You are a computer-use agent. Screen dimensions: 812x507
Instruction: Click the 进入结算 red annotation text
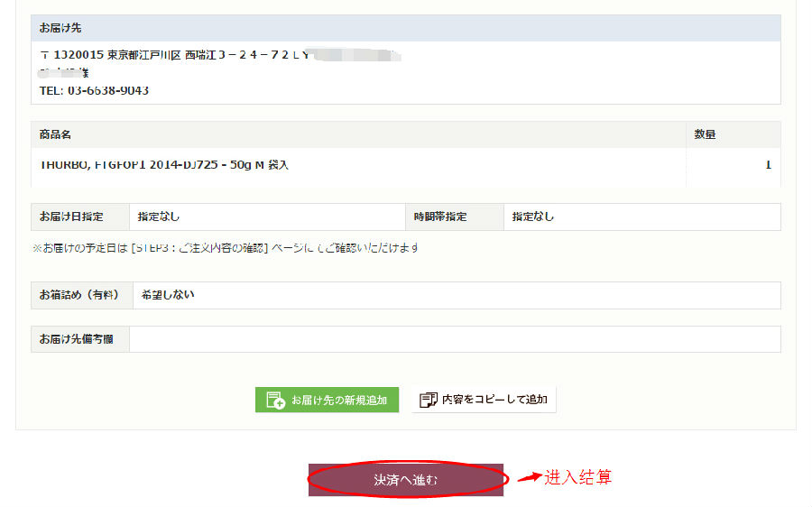coord(577,477)
